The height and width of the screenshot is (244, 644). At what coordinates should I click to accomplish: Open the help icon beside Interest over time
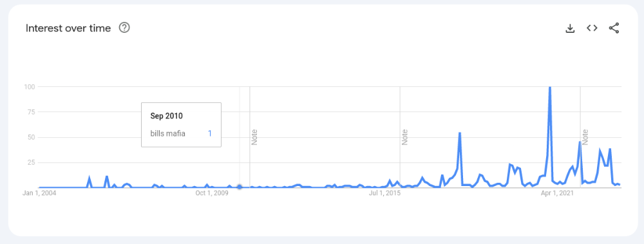(x=124, y=28)
